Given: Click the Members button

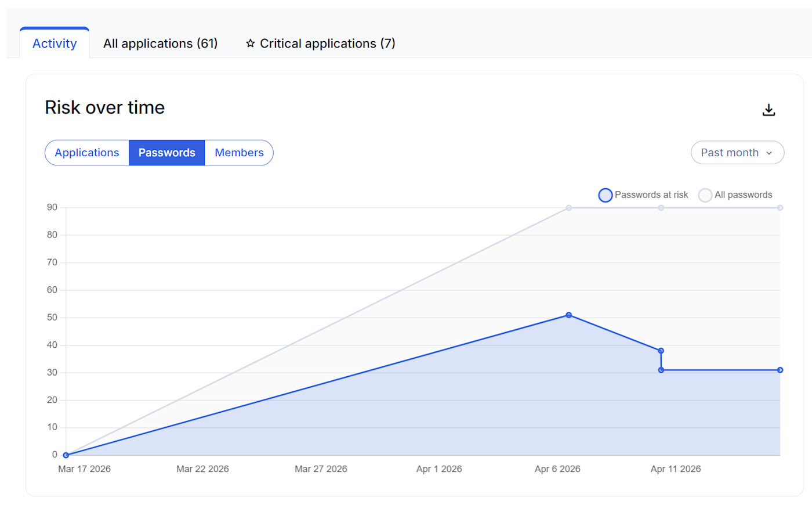Looking at the screenshot, I should coord(239,152).
